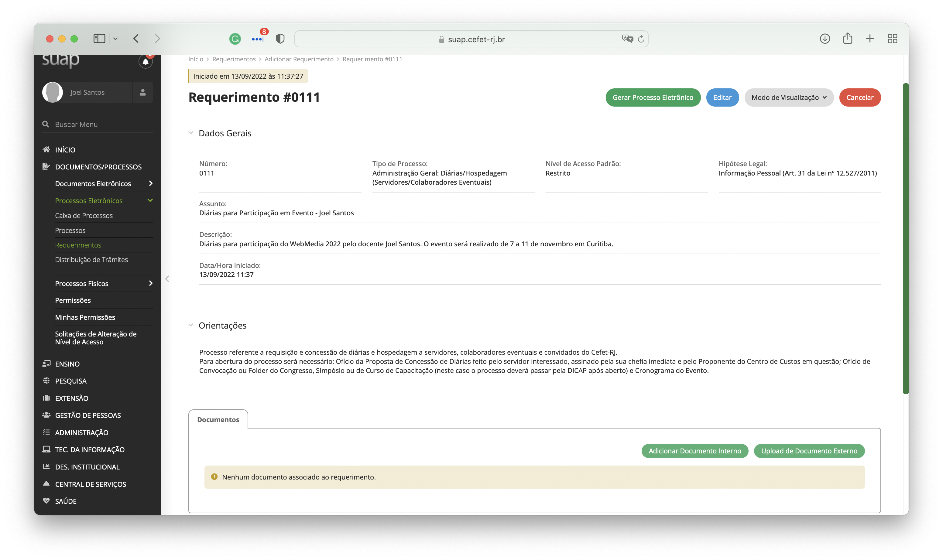Viewport: 943px width, 560px height.
Task: Click the translate icon in address bar
Action: 627,39
